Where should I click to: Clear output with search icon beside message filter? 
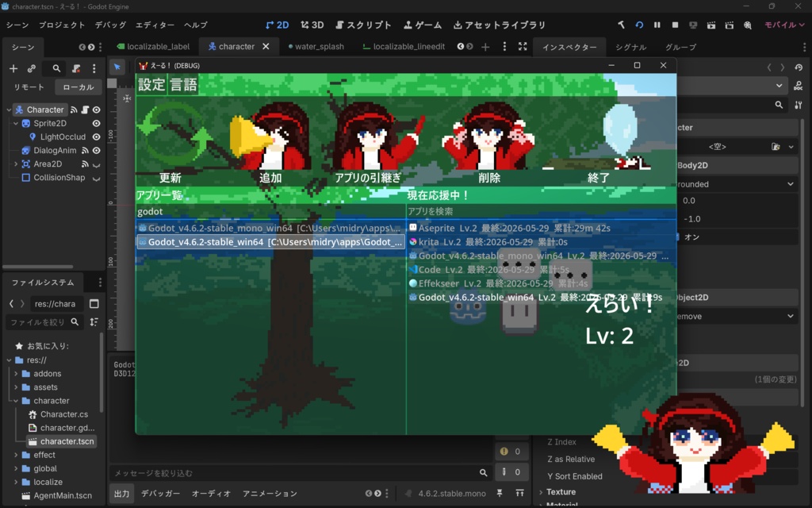tap(483, 473)
